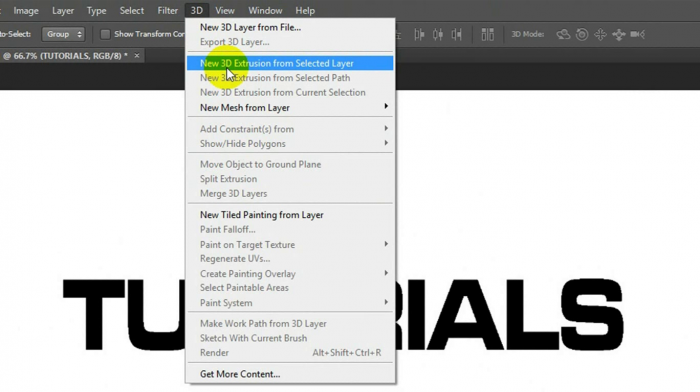Open the Window menu
This screenshot has height=392, width=700.
265,10
